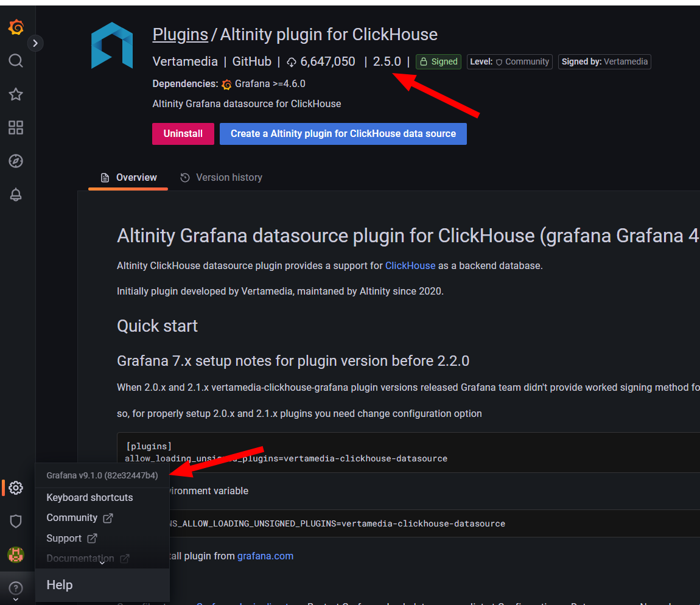Click the 6,647,050 downloads count
Image resolution: width=700 pixels, height=605 pixels.
327,61
